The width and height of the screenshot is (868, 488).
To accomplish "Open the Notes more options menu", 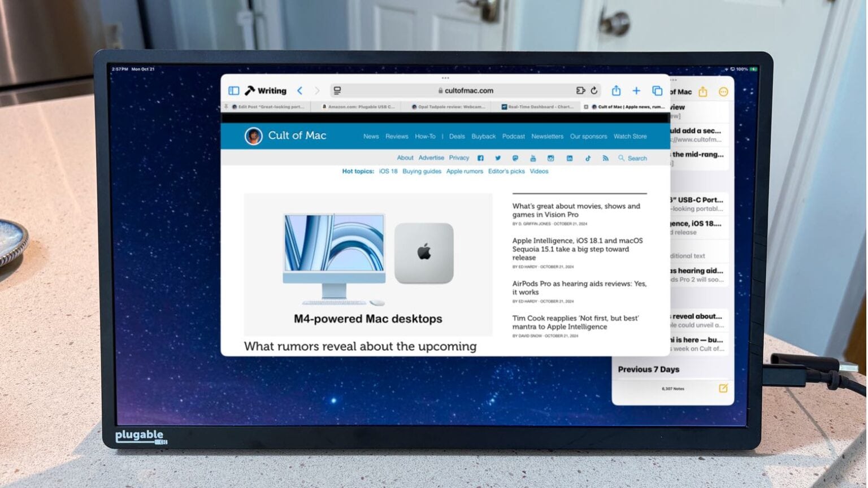I will click(723, 92).
